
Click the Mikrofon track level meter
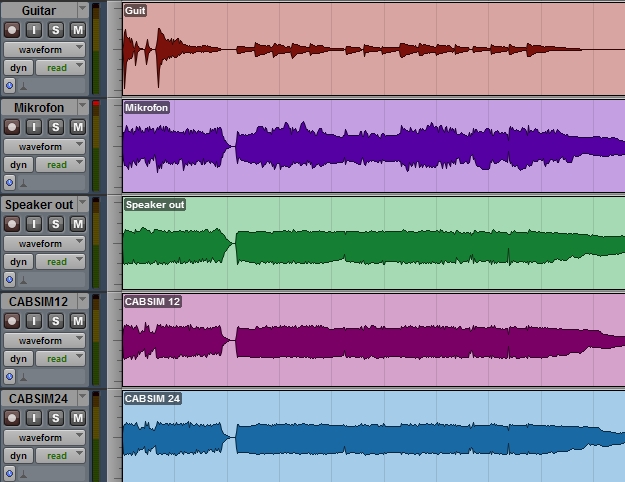tap(96, 145)
